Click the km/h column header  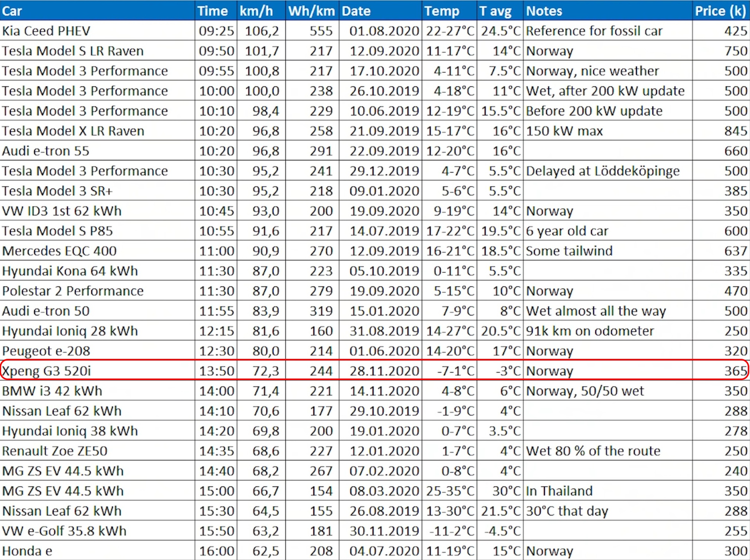point(261,10)
